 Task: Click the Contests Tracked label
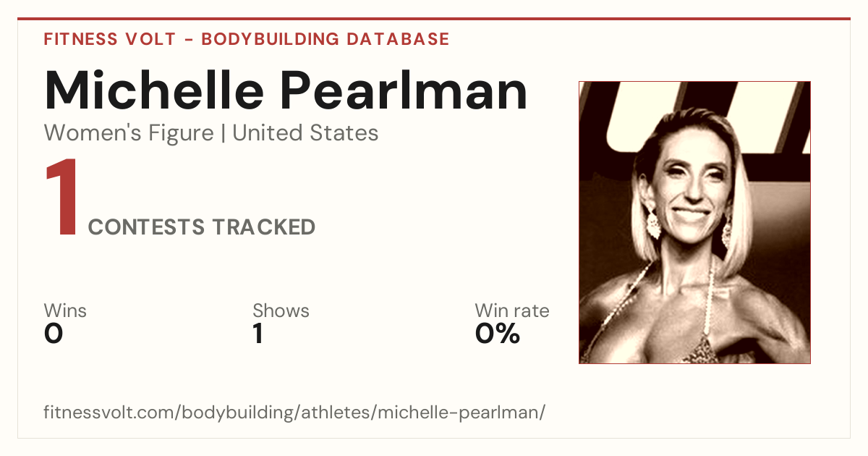(202, 227)
